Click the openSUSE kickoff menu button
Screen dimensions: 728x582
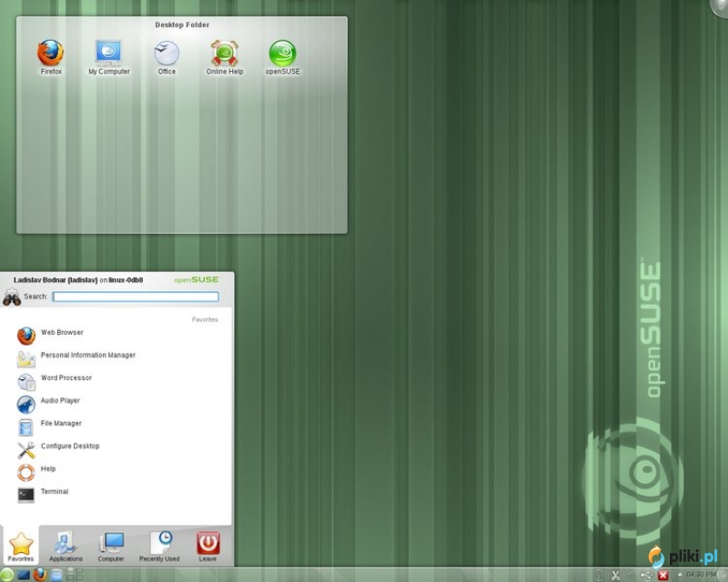point(6,575)
